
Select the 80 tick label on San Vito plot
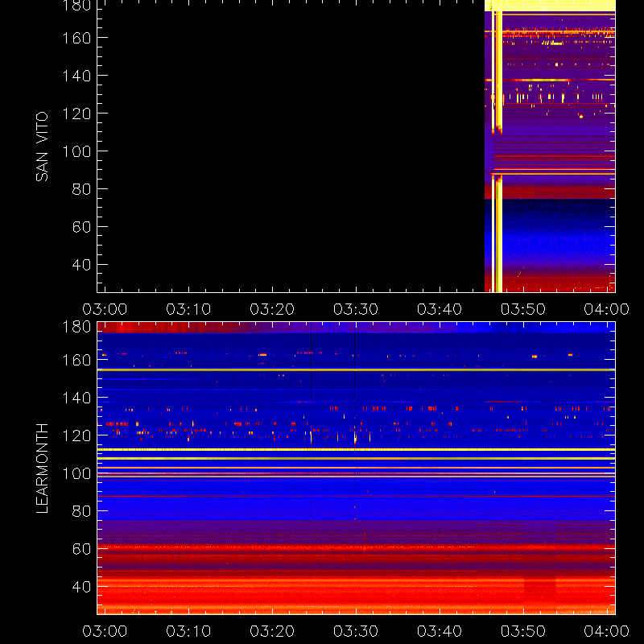click(81, 189)
